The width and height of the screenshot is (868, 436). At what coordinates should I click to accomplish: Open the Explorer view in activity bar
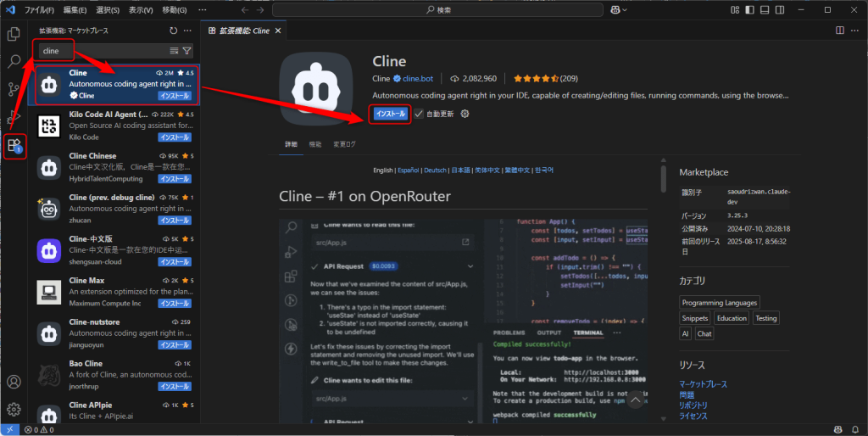coord(14,34)
